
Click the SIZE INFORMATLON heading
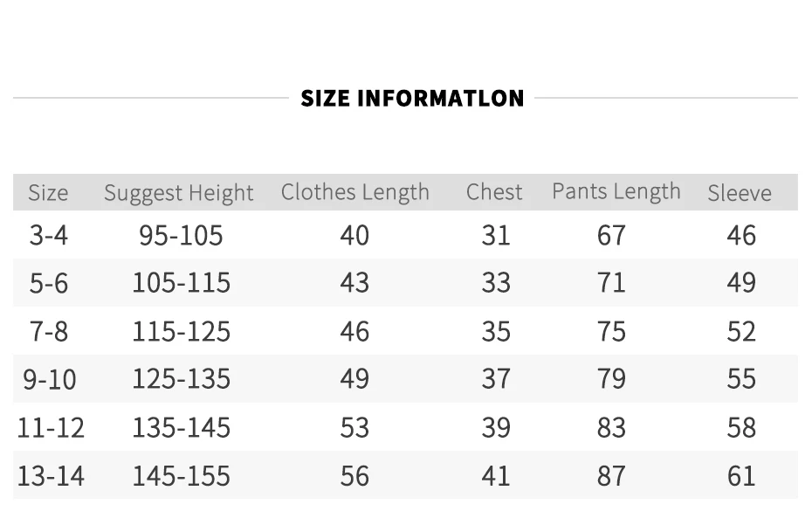412,99
